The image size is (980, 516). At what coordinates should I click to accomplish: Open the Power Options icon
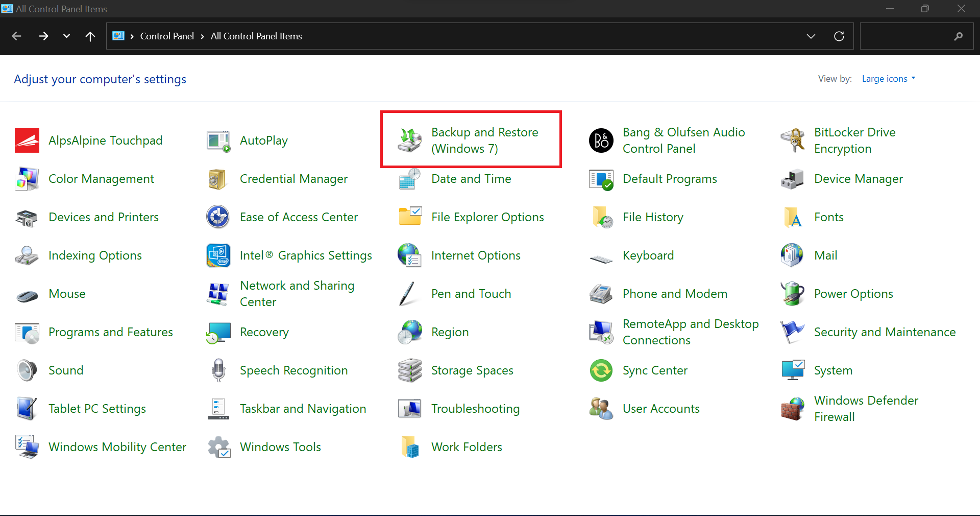pyautogui.click(x=793, y=294)
